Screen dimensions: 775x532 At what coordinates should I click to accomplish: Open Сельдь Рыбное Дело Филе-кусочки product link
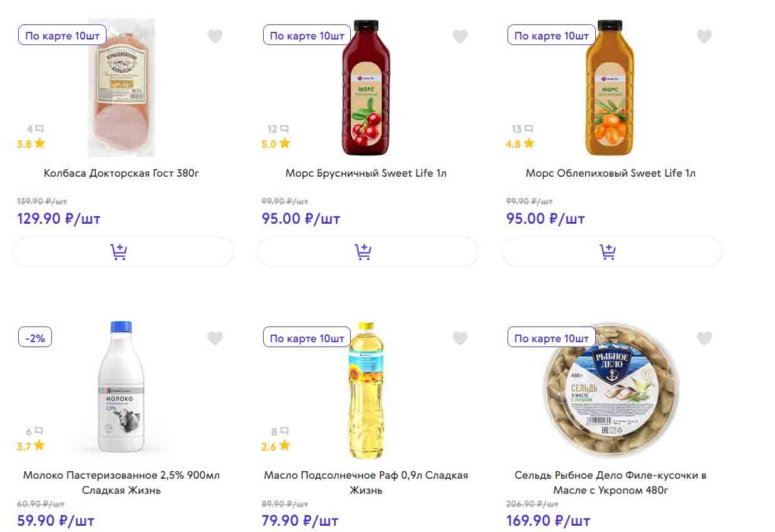coord(610,482)
